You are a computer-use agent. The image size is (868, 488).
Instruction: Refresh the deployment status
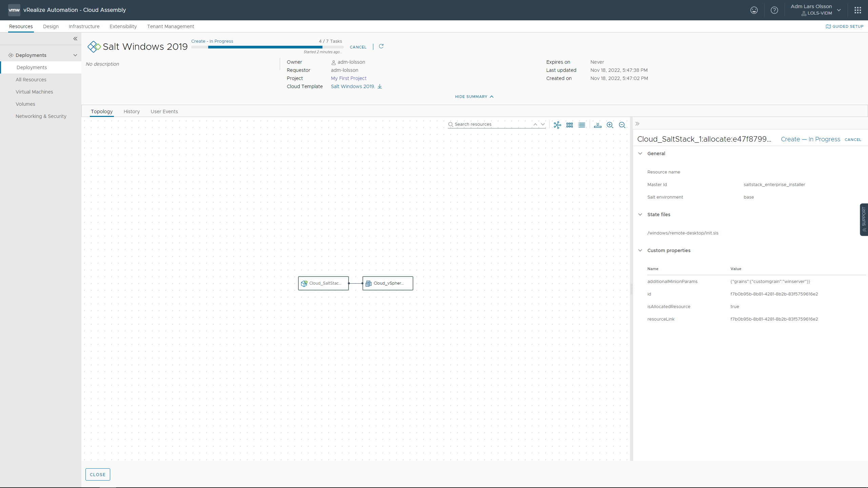pos(381,46)
